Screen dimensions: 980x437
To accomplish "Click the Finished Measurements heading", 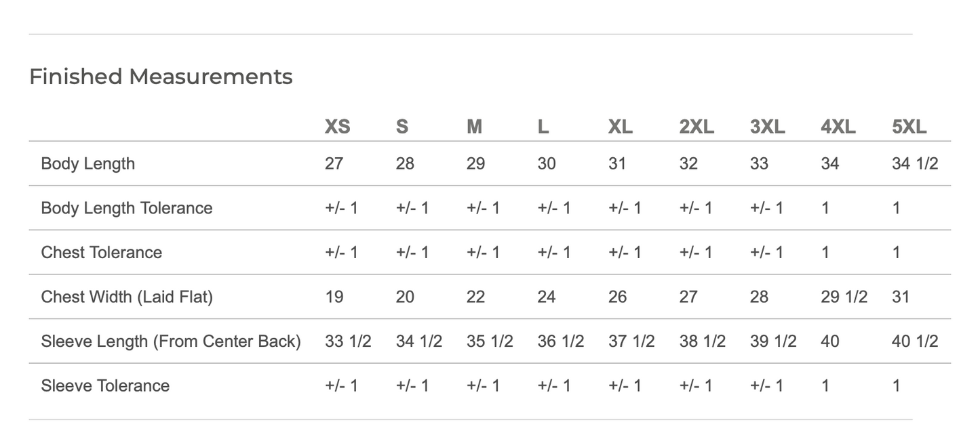I will coord(161,77).
